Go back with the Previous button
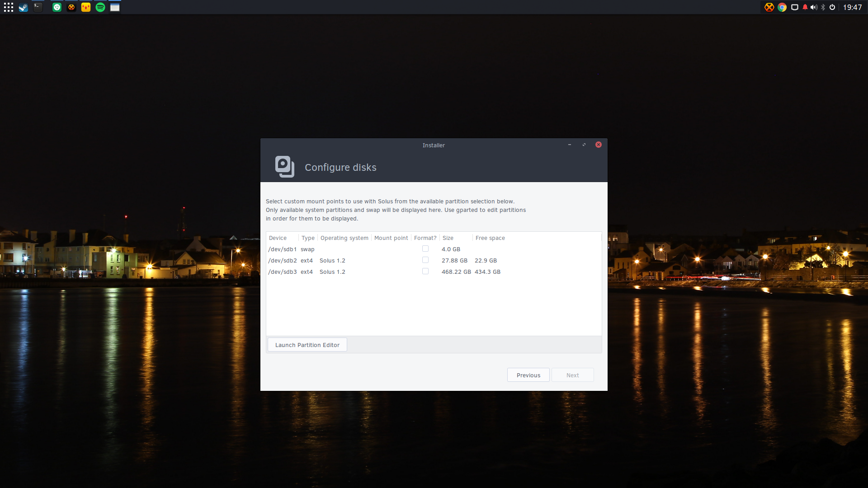 click(528, 375)
